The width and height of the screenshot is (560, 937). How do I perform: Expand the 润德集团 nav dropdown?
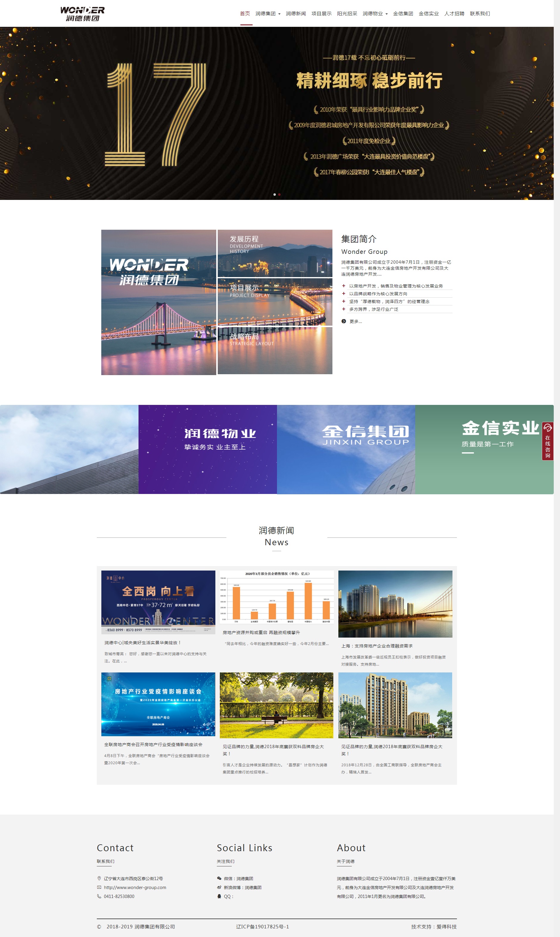[267, 14]
